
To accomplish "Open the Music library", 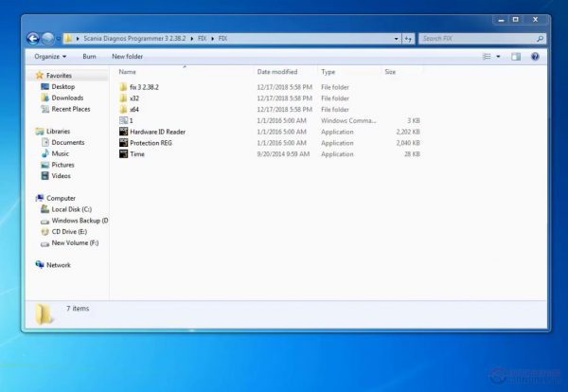I will tap(60, 153).
